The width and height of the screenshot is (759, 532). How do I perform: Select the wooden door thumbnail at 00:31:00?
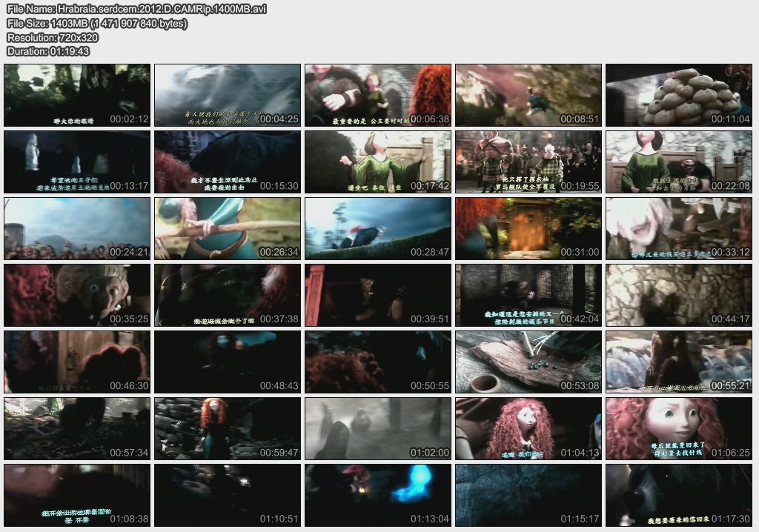528,228
